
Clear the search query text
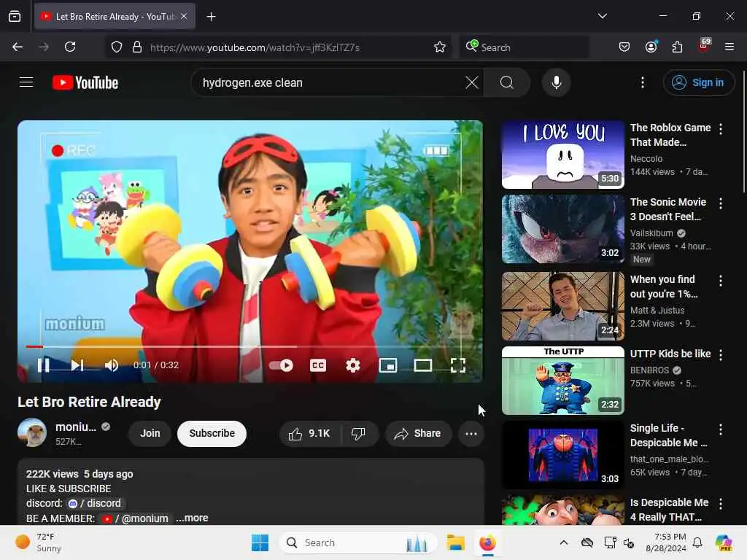coord(472,82)
